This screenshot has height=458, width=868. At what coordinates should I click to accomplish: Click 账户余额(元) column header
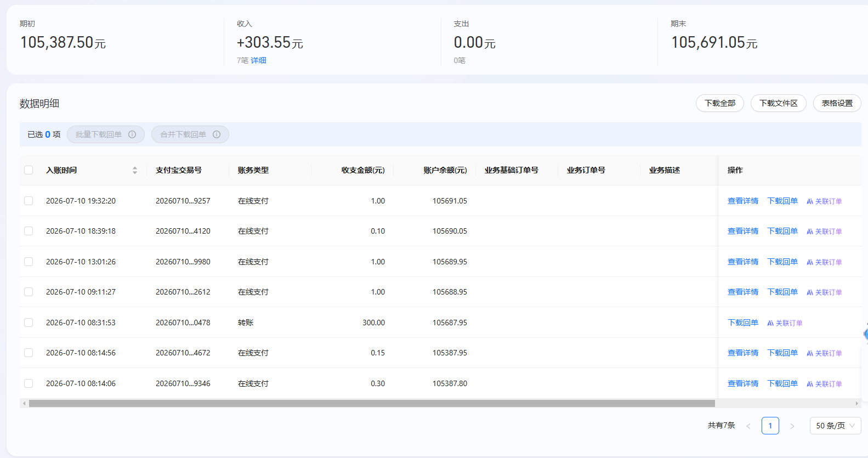tap(445, 170)
